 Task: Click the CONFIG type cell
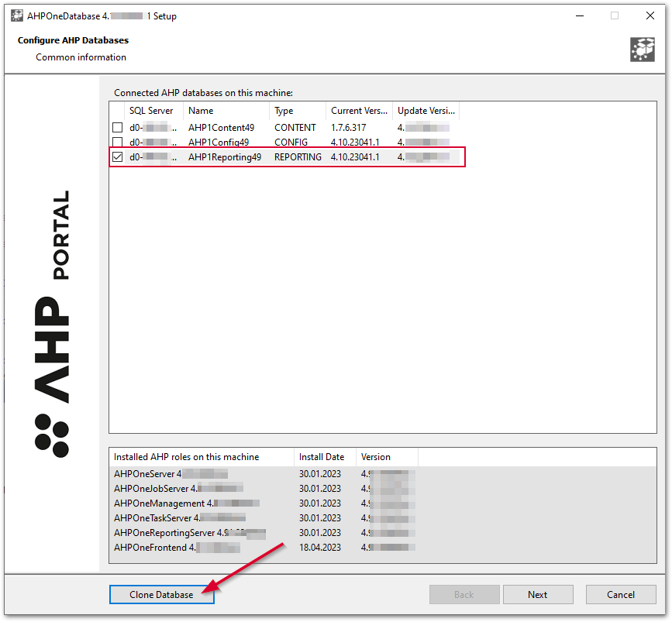291,142
